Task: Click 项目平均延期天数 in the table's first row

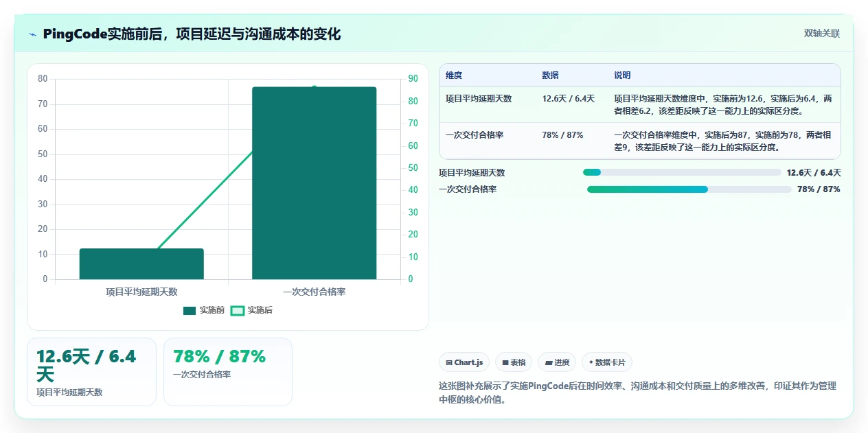Action: click(x=479, y=99)
